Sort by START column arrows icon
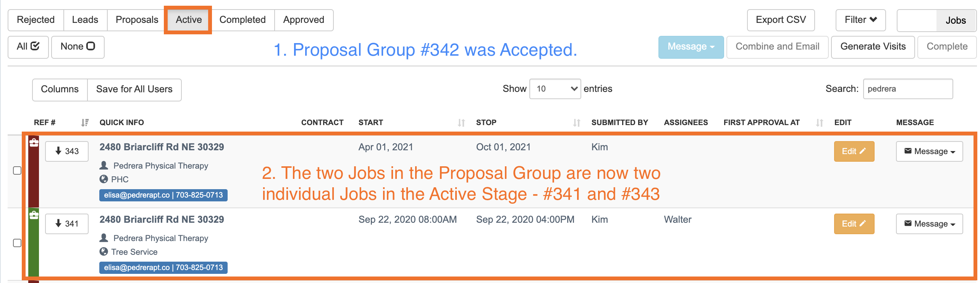Viewport: 980px width, 283px height. 461,122
